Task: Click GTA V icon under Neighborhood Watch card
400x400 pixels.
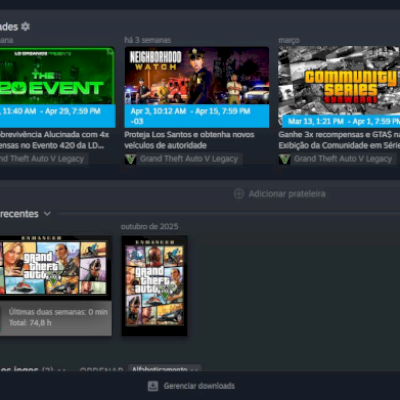Action: click(131, 159)
